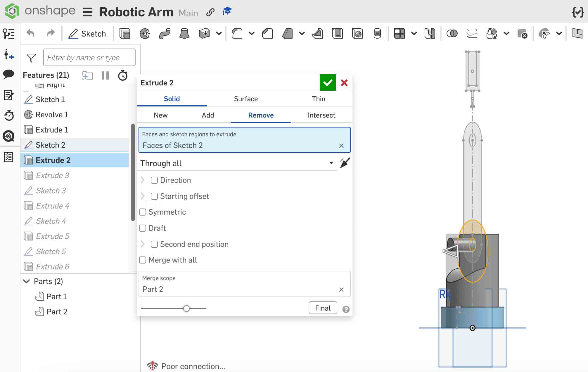Image resolution: width=588 pixels, height=372 pixels.
Task: Expand the Second end position section
Action: 143,244
